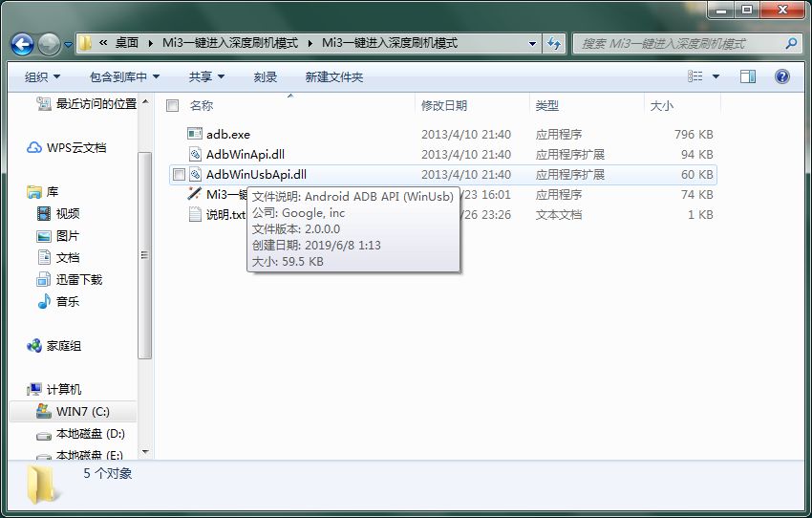Screen dimensions: 812x518
Task: Click the 桌面 breadcrumb segment
Action: (126, 43)
